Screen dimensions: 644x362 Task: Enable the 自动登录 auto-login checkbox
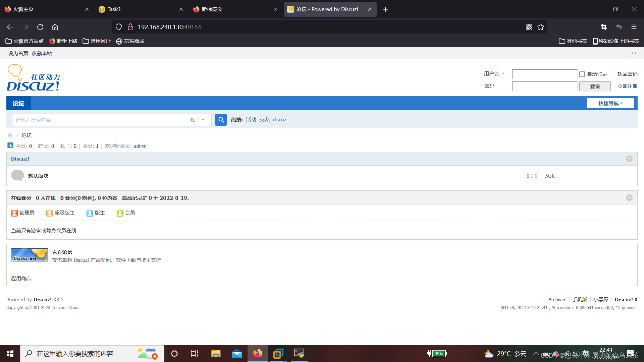[582, 74]
